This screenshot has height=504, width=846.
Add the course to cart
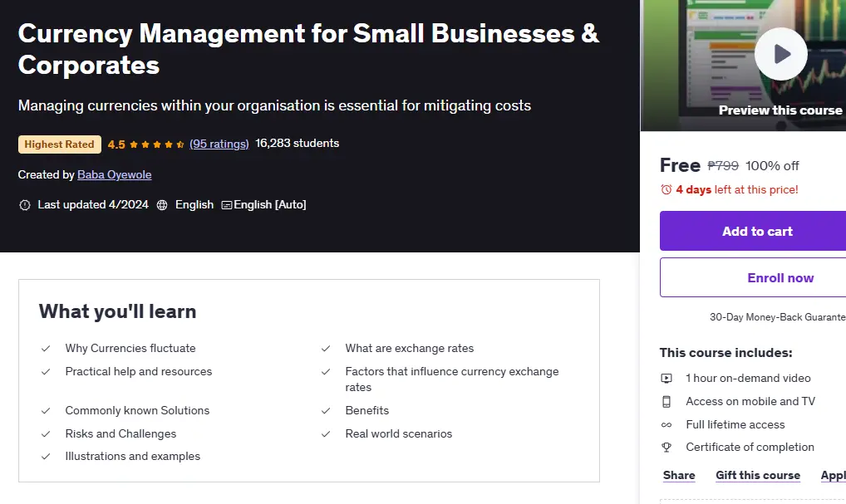757,232
